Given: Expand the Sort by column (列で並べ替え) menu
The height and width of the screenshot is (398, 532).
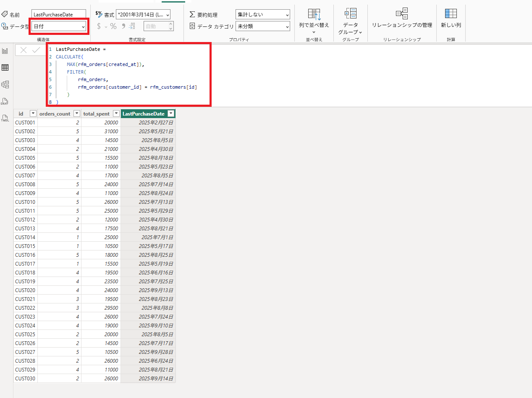Looking at the screenshot, I should (314, 24).
